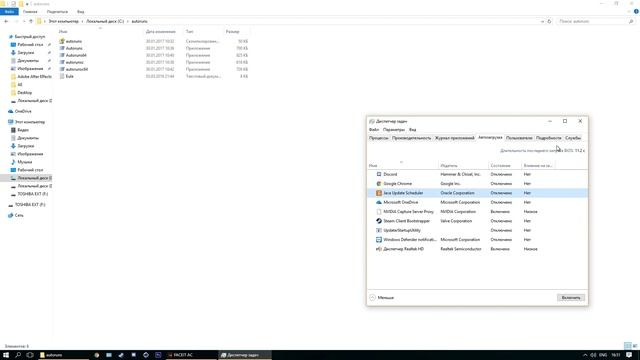This screenshot has height=360, width=640.
Task: Open FACEIT AC taskbar button
Action: [x=190, y=355]
